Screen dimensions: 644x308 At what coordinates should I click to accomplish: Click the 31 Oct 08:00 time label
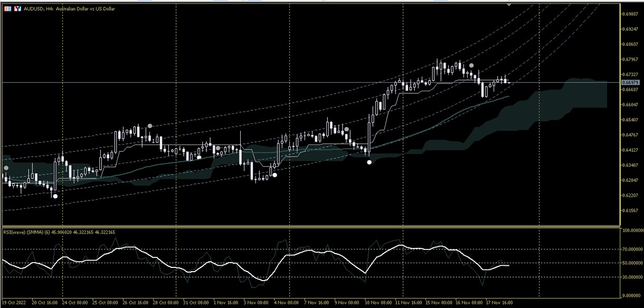point(196,303)
